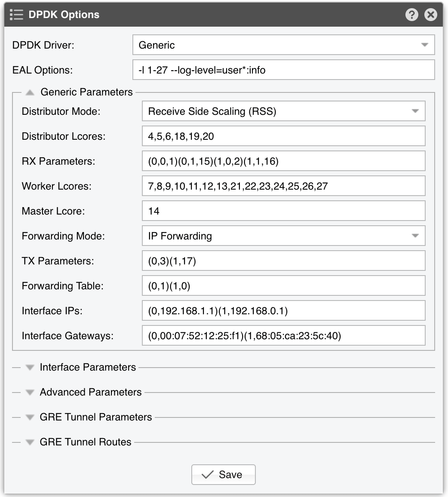Click the list icon beside DPDK Options title
448x497 pixels.
(16, 15)
